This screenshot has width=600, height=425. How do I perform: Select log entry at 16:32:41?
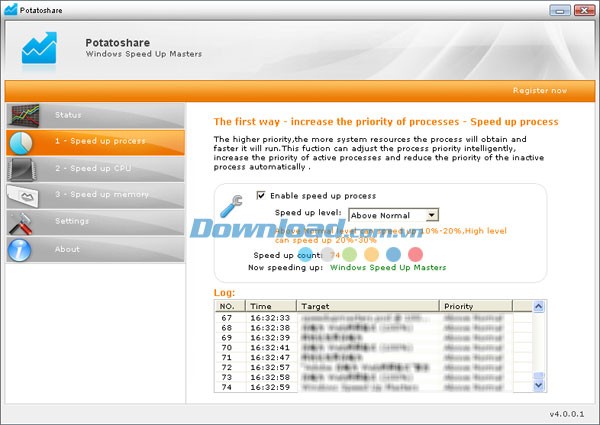coord(373,348)
